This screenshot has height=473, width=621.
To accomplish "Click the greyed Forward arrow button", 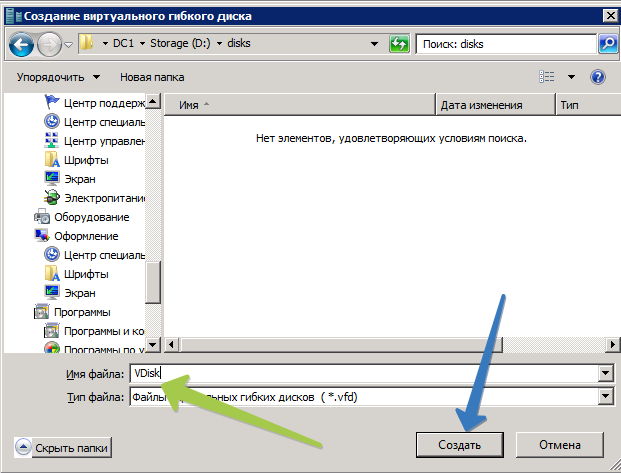I will (49, 44).
